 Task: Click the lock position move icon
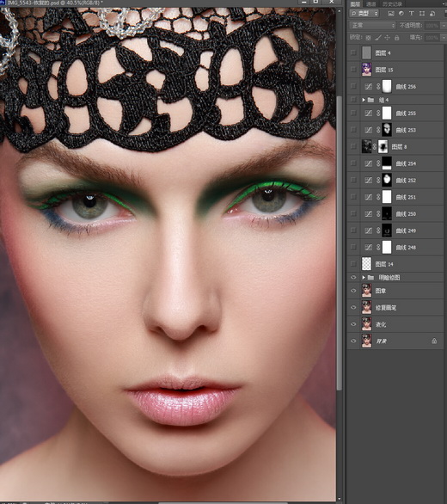[387, 38]
